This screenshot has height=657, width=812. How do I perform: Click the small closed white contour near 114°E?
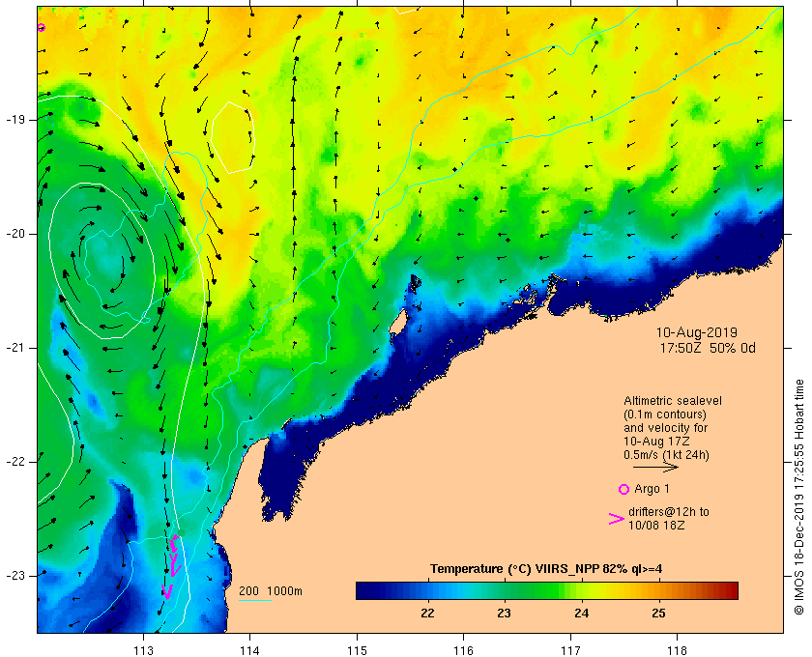tap(233, 137)
